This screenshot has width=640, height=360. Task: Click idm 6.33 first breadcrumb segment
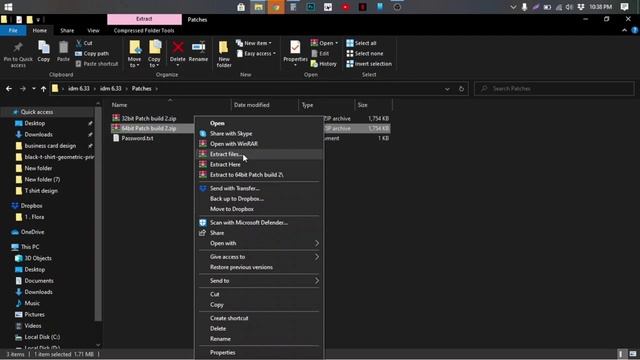pyautogui.click(x=78, y=89)
